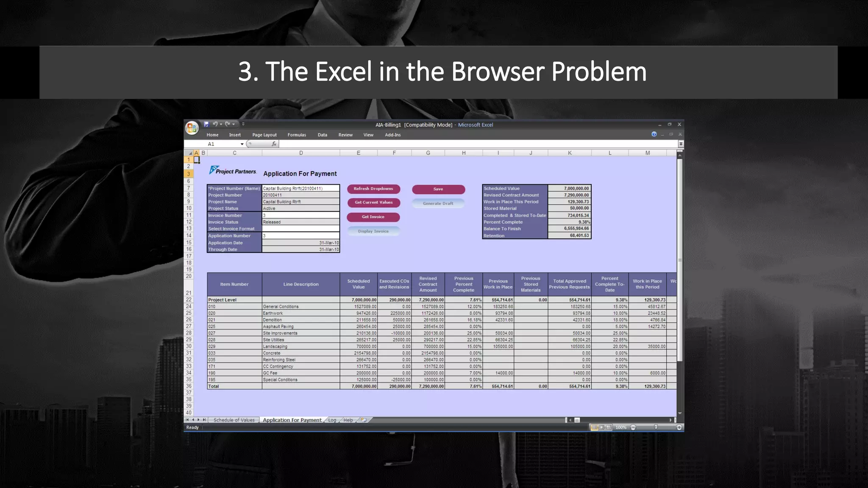Click the Project Partners logo
The image size is (868, 488).
coord(233,170)
